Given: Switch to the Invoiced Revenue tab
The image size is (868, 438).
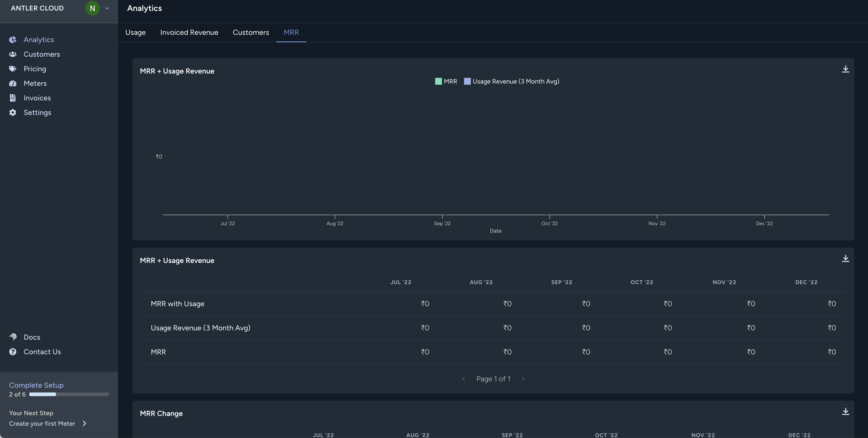Looking at the screenshot, I should click(189, 32).
